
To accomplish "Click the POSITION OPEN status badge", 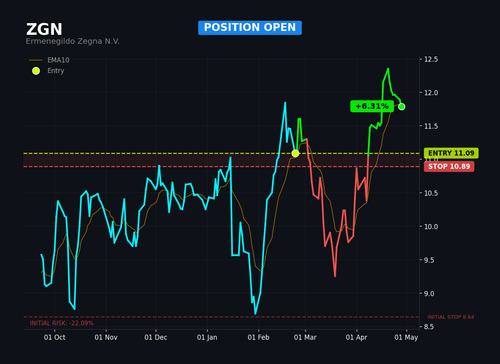I will coord(250,28).
